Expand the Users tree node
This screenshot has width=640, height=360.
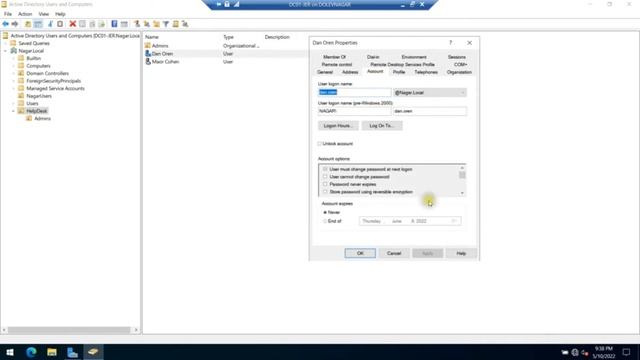tap(13, 104)
